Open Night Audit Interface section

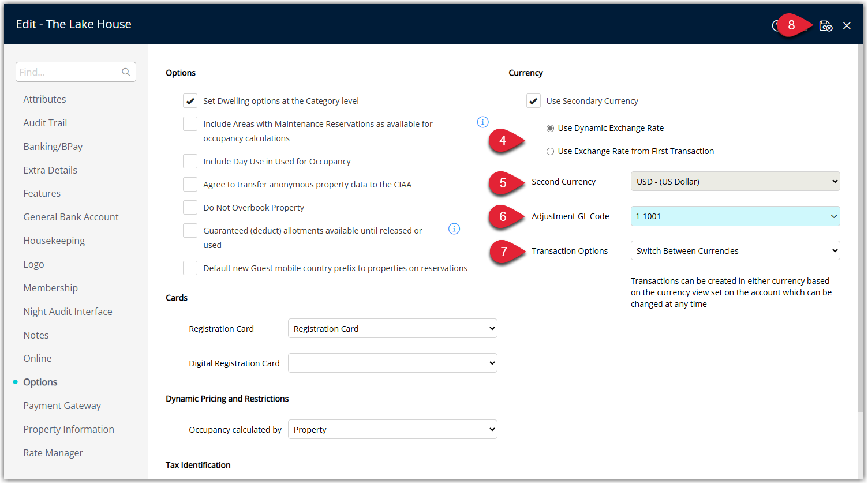click(x=68, y=312)
